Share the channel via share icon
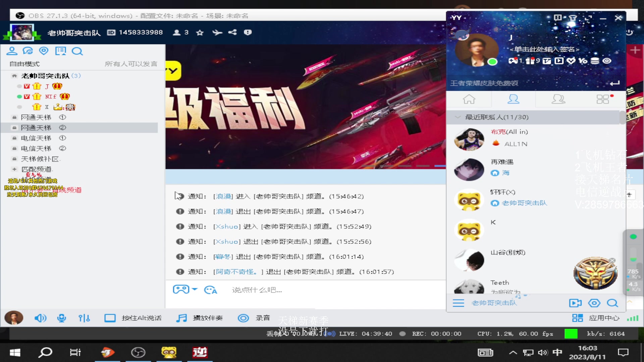The height and width of the screenshot is (362, 644). [x=232, y=33]
